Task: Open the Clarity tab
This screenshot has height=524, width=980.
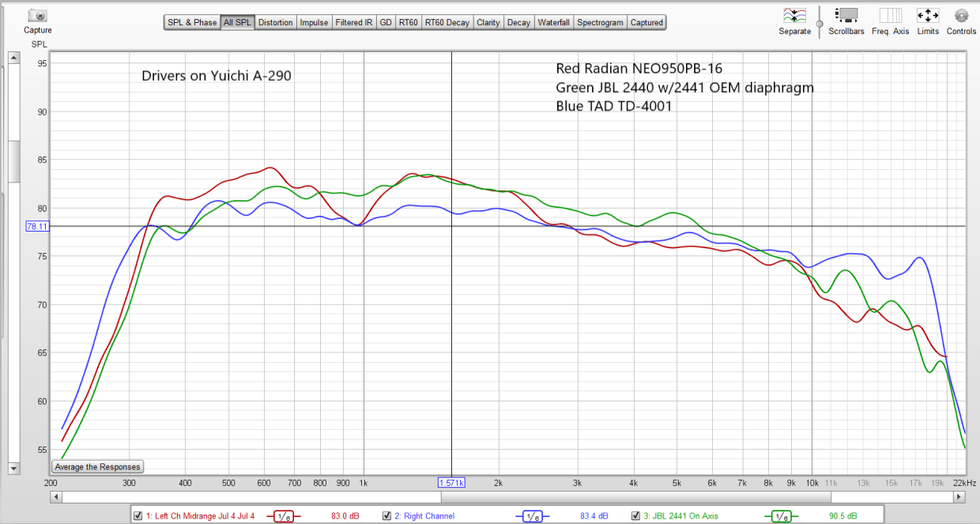Action: click(488, 22)
